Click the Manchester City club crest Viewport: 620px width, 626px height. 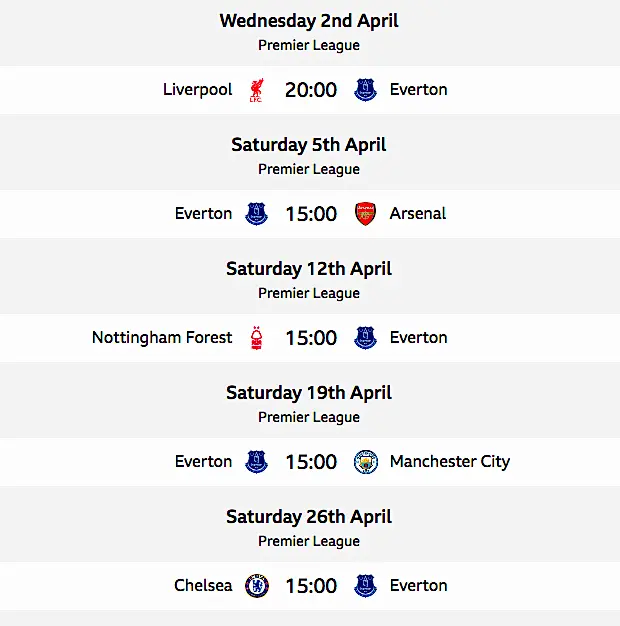tap(365, 462)
